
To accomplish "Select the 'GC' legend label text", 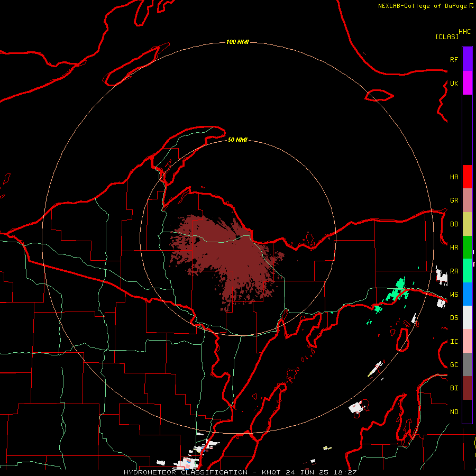I will [x=454, y=365].
